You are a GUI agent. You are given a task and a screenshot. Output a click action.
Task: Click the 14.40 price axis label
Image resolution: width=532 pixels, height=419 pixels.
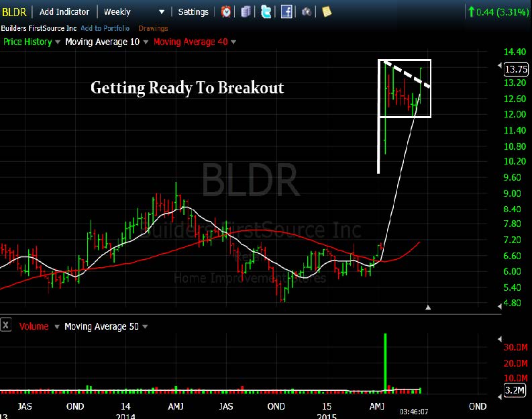pos(515,52)
